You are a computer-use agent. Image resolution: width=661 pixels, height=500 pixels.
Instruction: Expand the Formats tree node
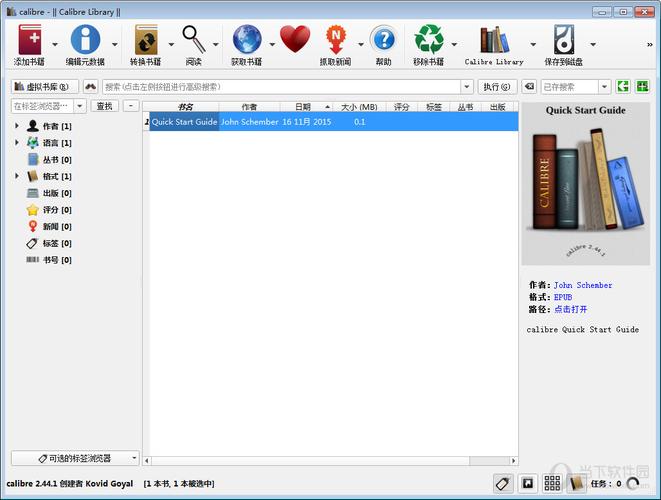coord(17,176)
